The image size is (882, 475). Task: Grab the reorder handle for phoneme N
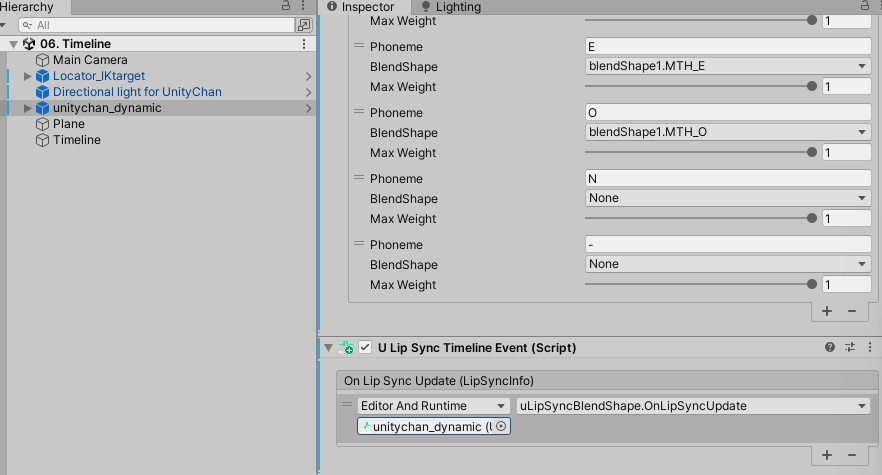tap(359, 178)
